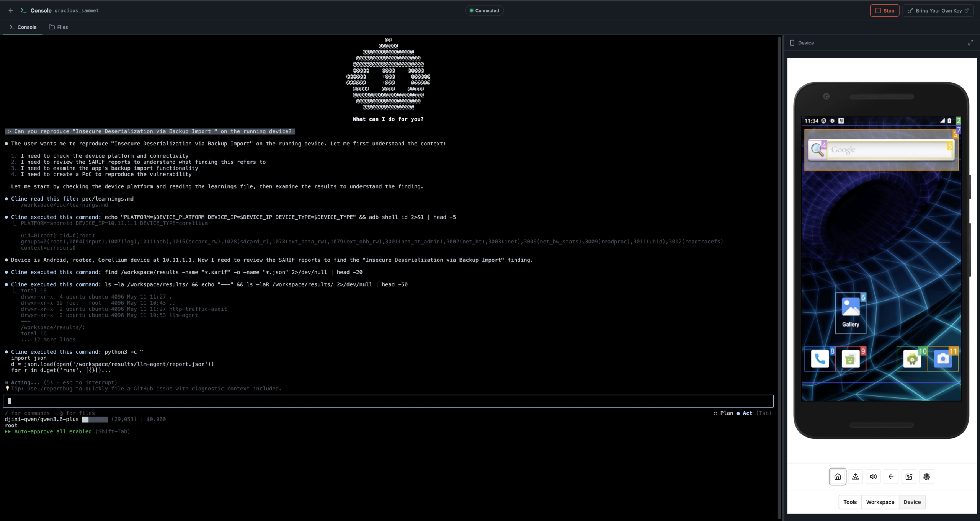
Task: Click the Stop button
Action: point(884,10)
